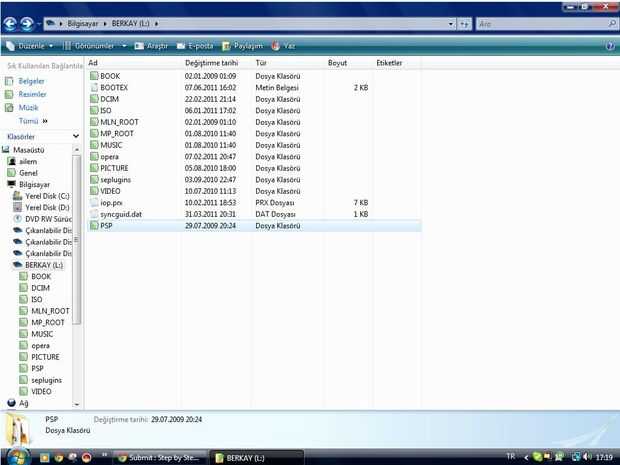Select the opera folder icon in file list
The height and width of the screenshot is (465, 620).
coord(94,157)
